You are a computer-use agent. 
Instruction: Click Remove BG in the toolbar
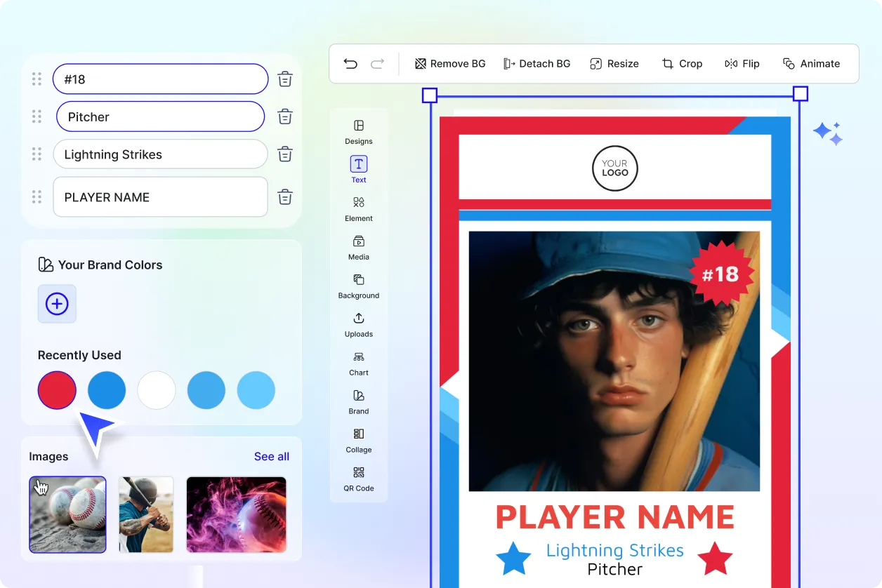[x=449, y=63]
